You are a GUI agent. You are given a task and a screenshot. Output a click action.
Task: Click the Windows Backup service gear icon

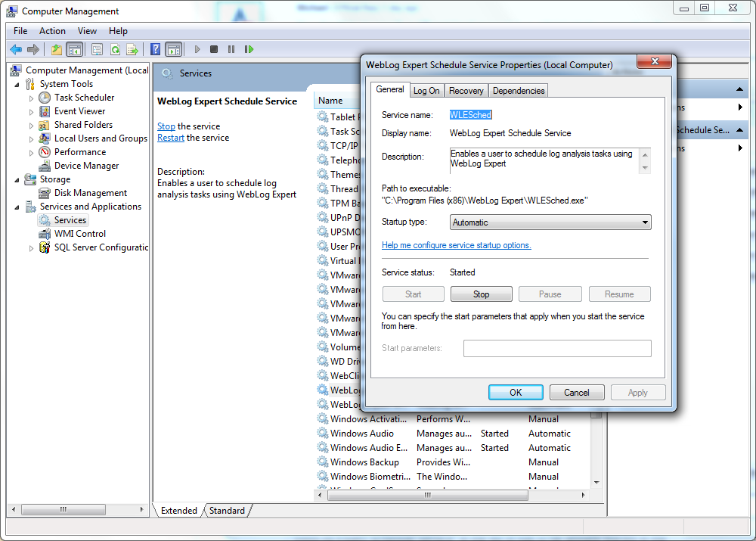click(x=323, y=462)
